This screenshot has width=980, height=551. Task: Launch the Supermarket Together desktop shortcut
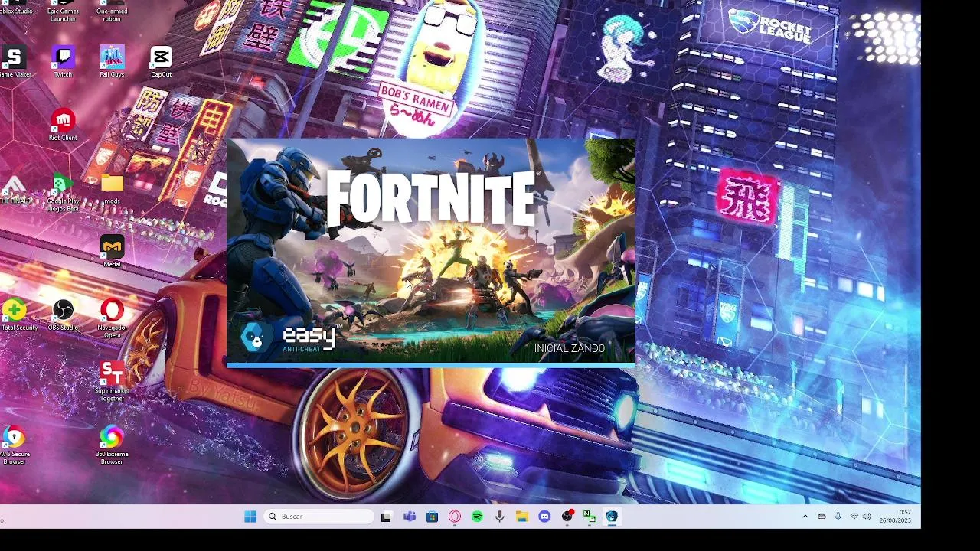[112, 382]
